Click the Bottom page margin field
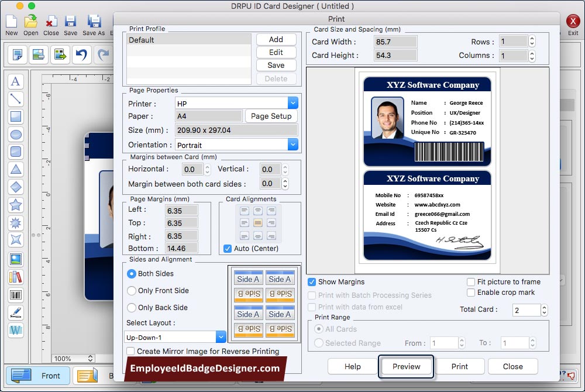The image size is (585, 392). (181, 249)
